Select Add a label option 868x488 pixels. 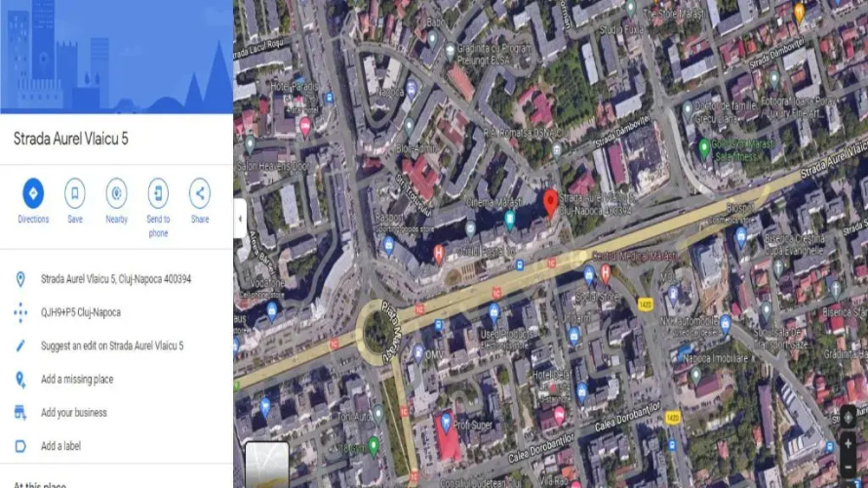click(60, 446)
